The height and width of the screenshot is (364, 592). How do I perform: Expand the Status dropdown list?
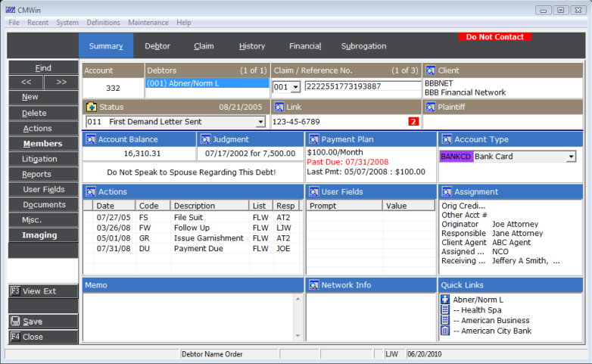[260, 122]
